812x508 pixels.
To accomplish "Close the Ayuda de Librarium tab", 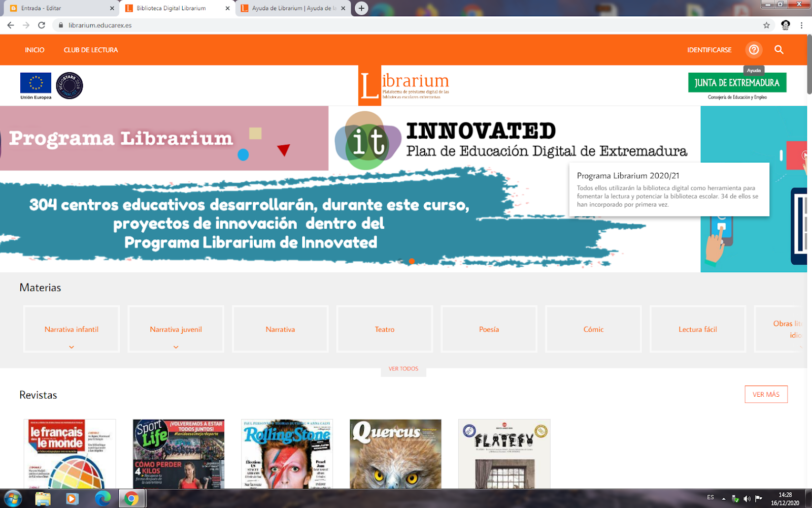I will (344, 8).
